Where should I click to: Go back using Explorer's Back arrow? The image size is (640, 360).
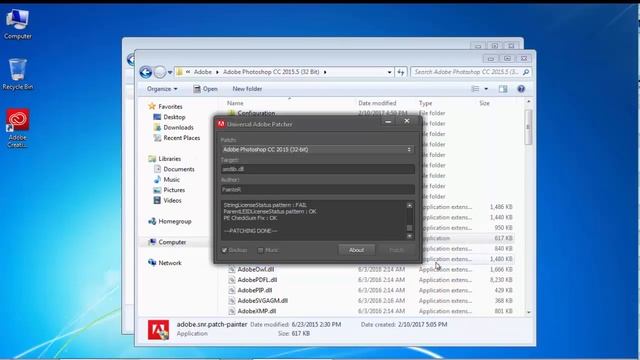point(146,72)
